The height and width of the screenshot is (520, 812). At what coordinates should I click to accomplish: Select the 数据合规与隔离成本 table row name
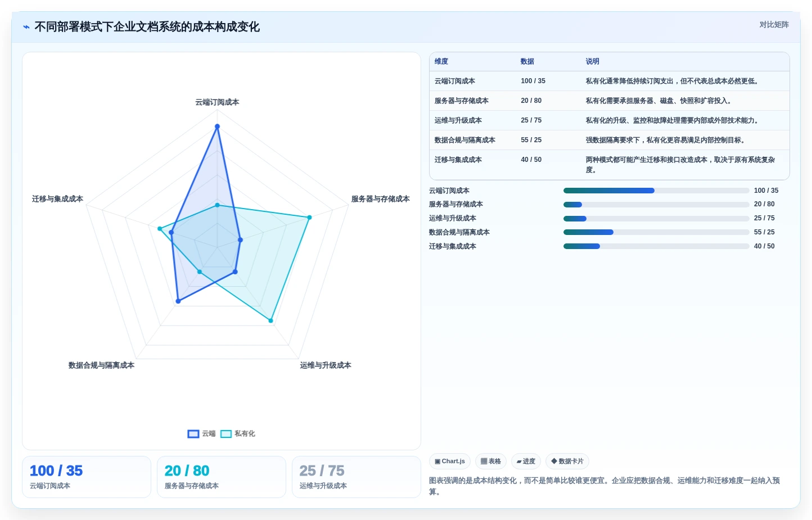point(465,140)
